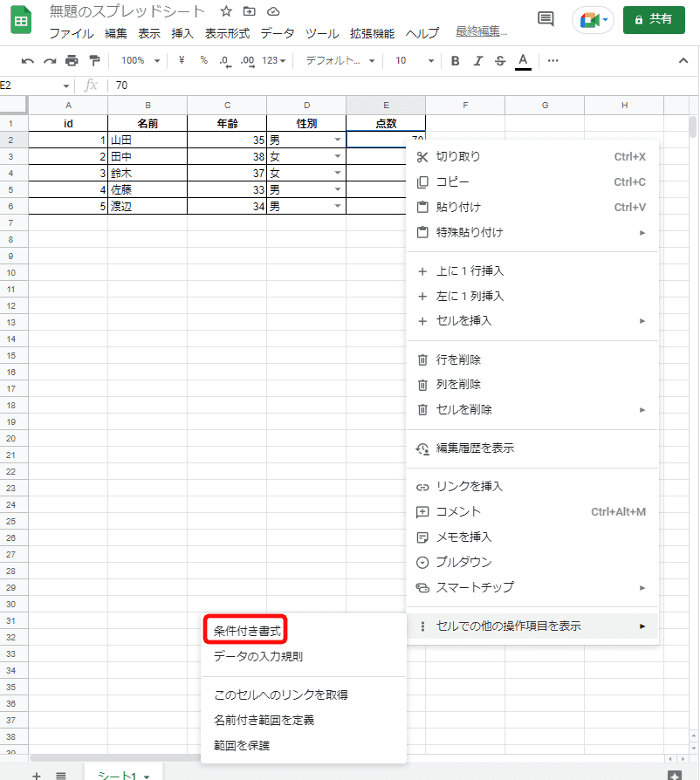Open the text color picker

coord(523,61)
